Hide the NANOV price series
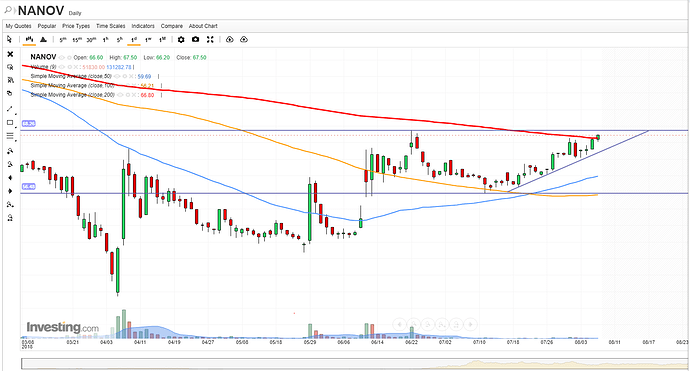 click(x=62, y=58)
